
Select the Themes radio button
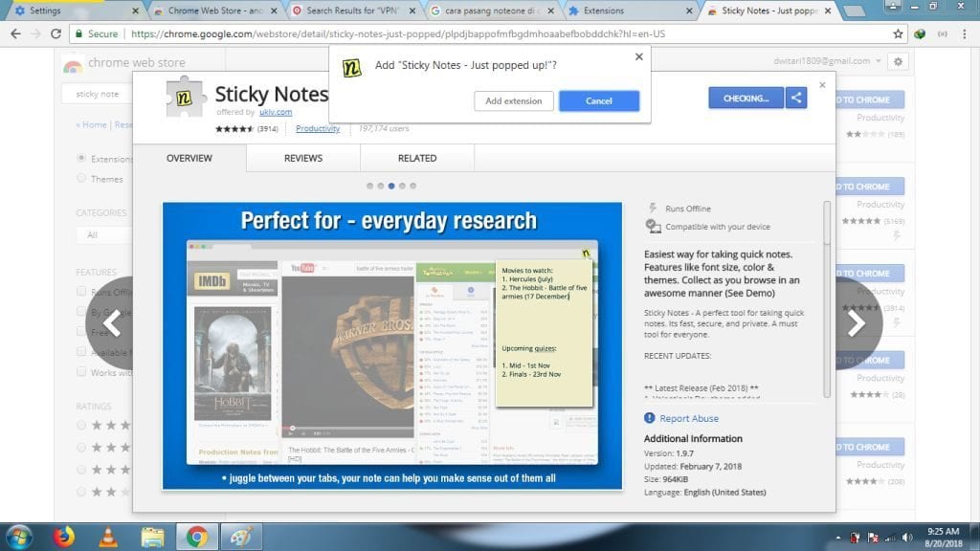(x=81, y=179)
